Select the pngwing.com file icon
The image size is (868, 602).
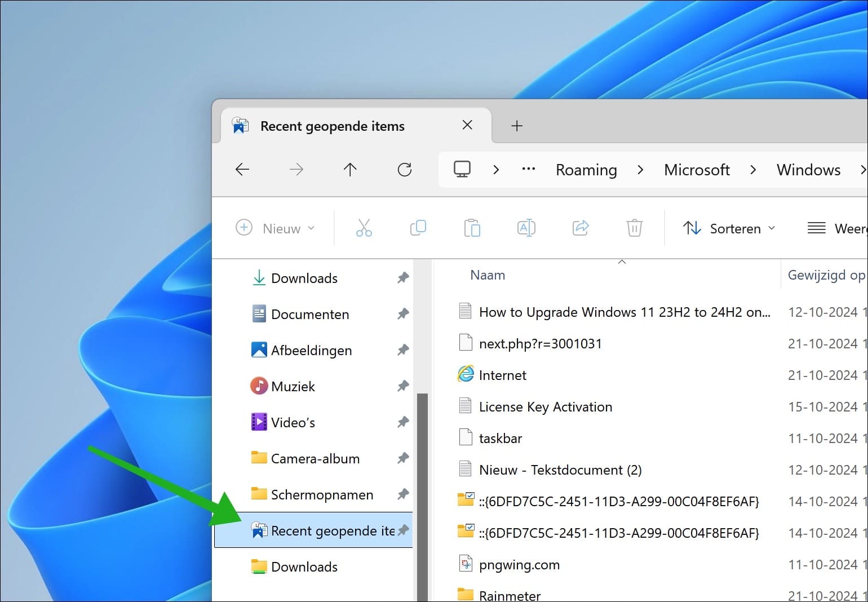[x=466, y=564]
